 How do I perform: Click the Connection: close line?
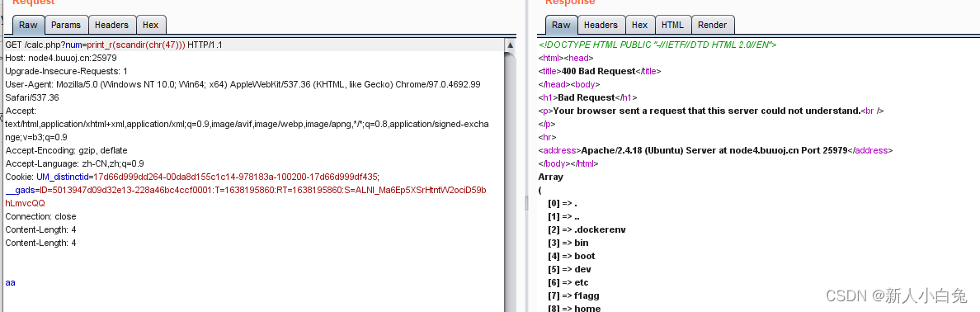40,216
